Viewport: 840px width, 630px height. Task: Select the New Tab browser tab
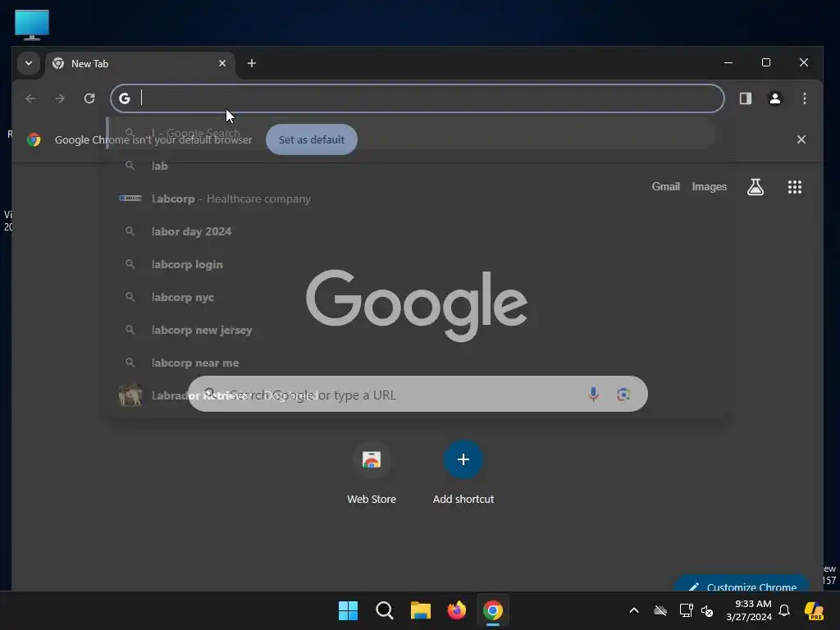139,64
